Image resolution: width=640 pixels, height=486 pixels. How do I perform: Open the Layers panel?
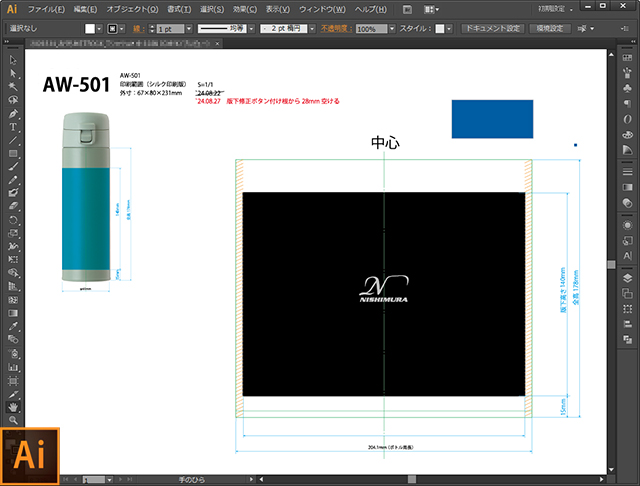pyautogui.click(x=627, y=278)
